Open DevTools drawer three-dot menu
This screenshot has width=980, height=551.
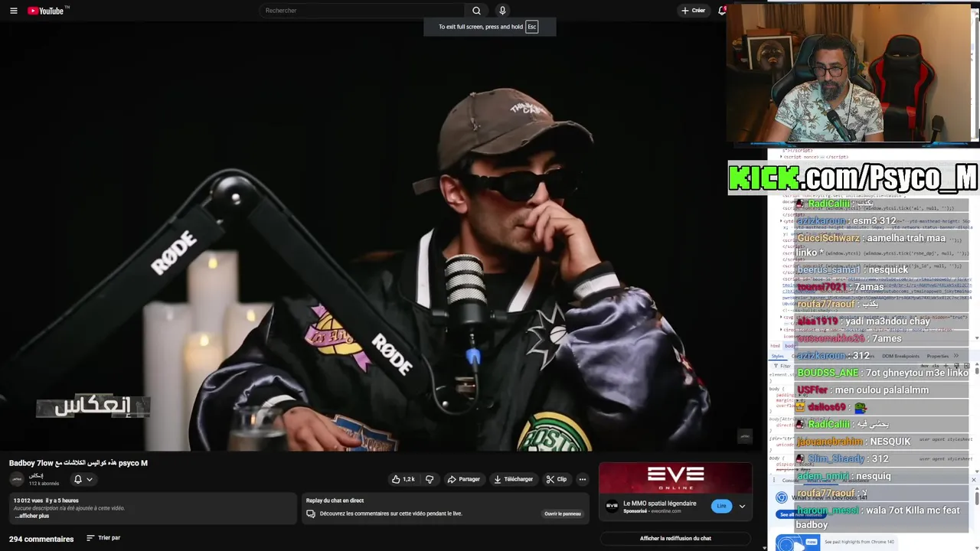[773, 480]
